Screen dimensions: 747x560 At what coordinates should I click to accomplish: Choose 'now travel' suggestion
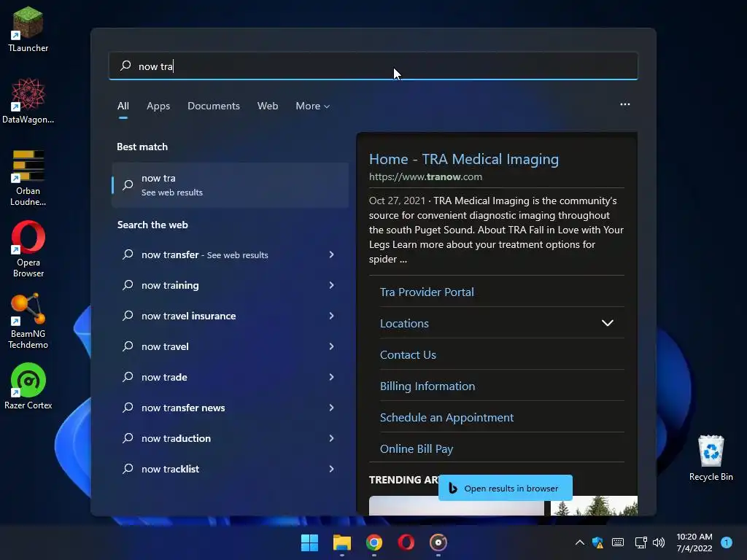point(230,346)
